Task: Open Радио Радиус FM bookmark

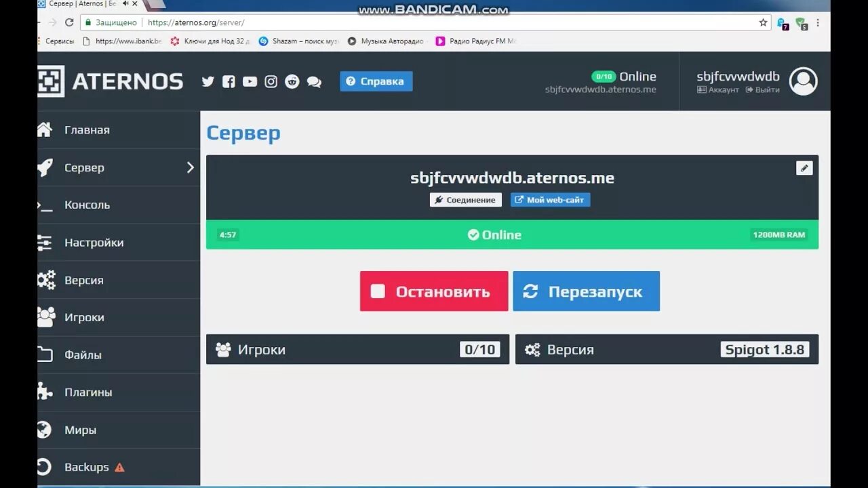Action: 476,41
